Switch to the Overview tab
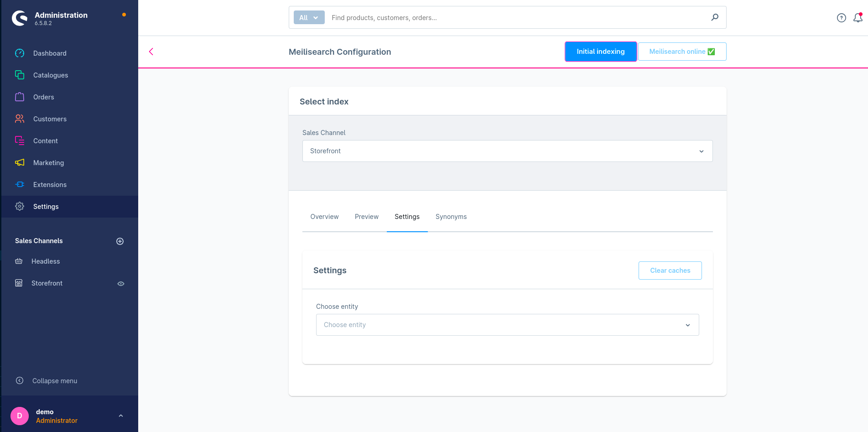The height and width of the screenshot is (432, 868). [324, 217]
